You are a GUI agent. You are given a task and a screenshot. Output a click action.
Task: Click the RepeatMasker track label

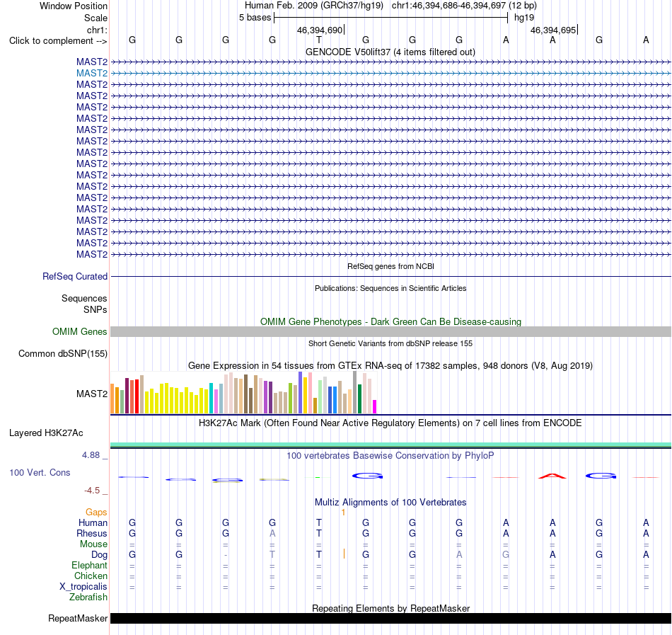[x=78, y=618]
